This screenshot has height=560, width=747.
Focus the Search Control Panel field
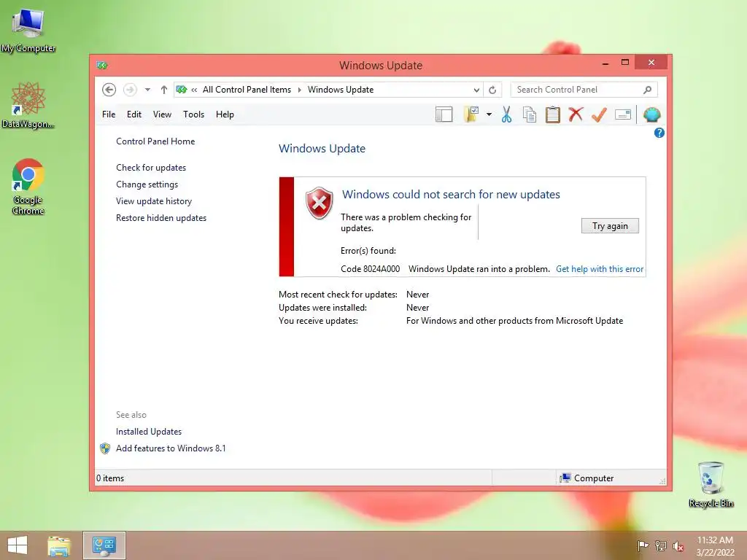coord(584,90)
